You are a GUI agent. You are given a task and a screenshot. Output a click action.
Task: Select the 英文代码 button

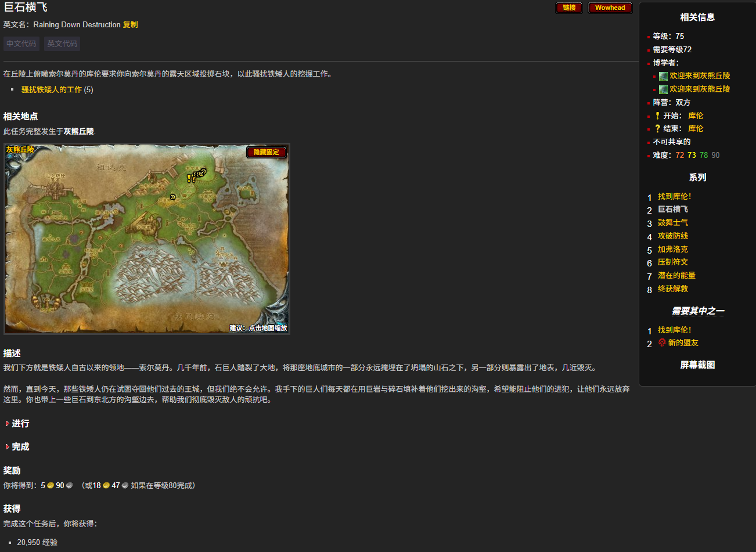(62, 44)
